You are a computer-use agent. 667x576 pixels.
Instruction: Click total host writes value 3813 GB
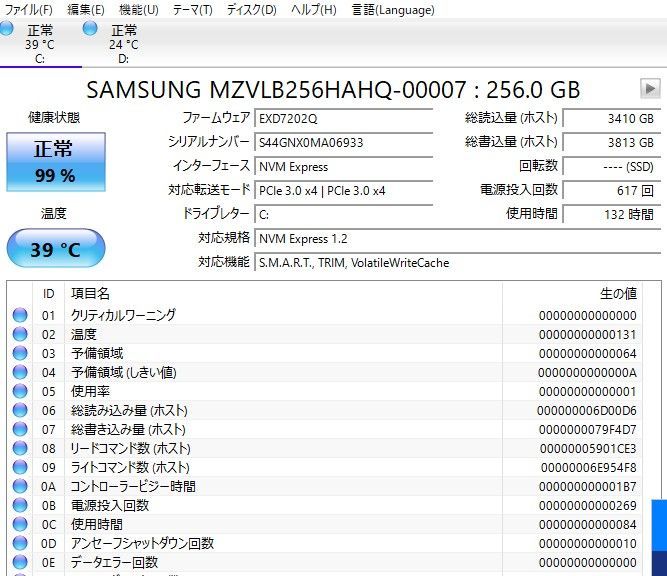pyautogui.click(x=612, y=143)
